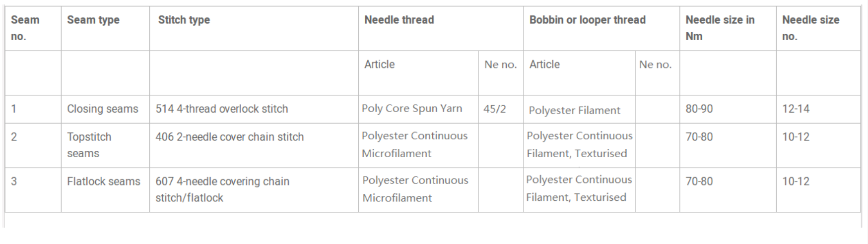Select the 'Poly Core Spun Yarn' cell
868x244 pixels.
[x=418, y=109]
